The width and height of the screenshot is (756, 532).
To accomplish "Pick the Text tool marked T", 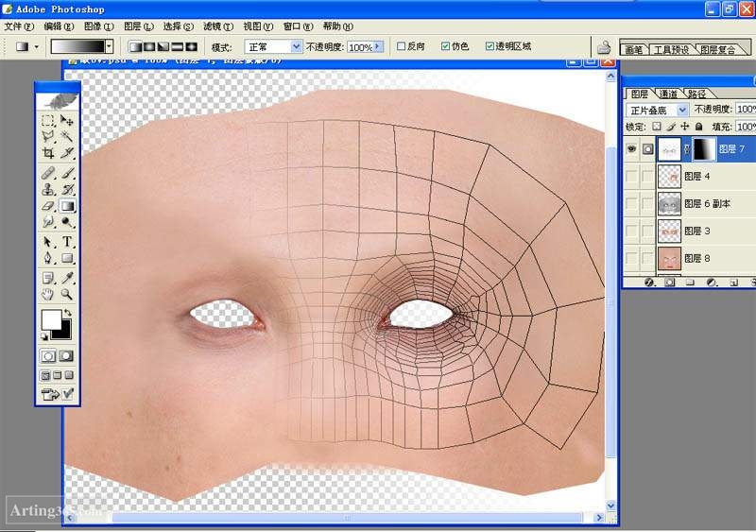I will (67, 242).
